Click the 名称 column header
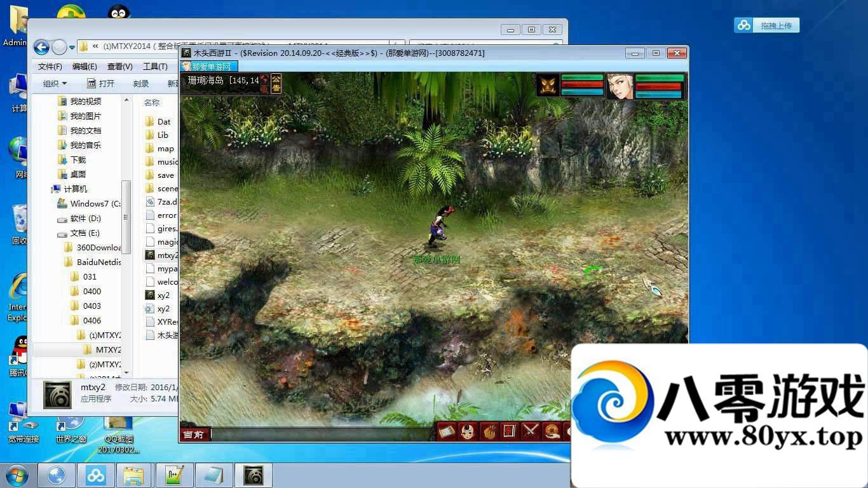 [152, 102]
